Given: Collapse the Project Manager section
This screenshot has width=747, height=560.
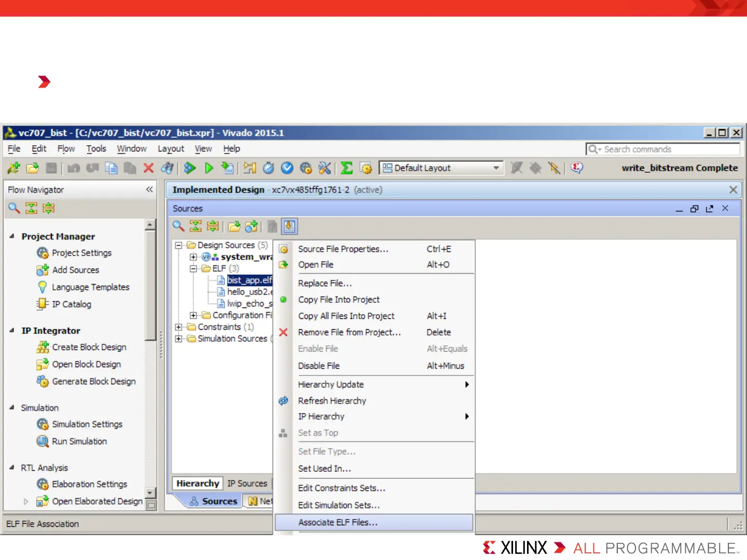Looking at the screenshot, I should click(x=11, y=236).
